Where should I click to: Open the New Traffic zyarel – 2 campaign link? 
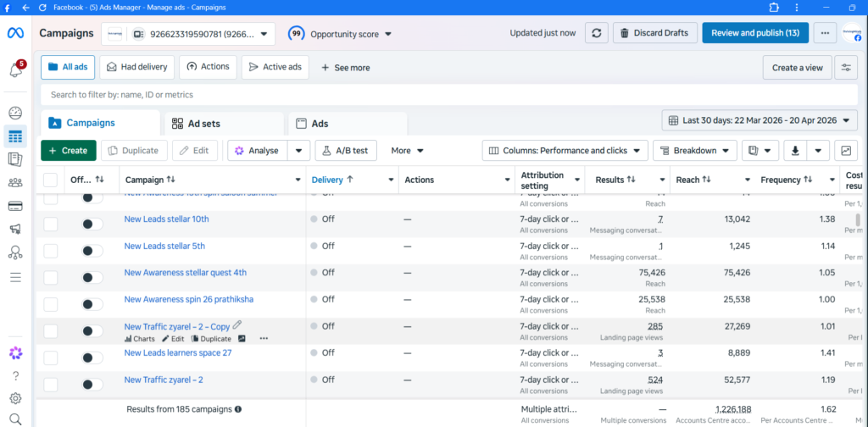(x=164, y=380)
